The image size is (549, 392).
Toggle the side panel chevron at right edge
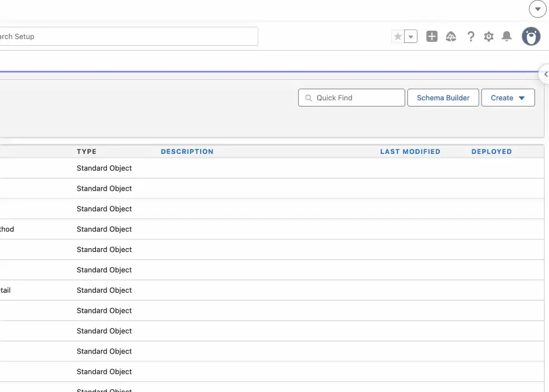545,74
